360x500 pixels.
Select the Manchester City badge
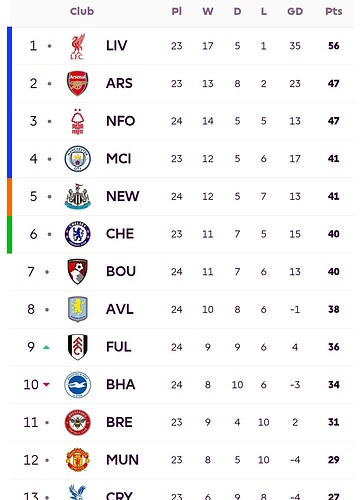coord(77,159)
